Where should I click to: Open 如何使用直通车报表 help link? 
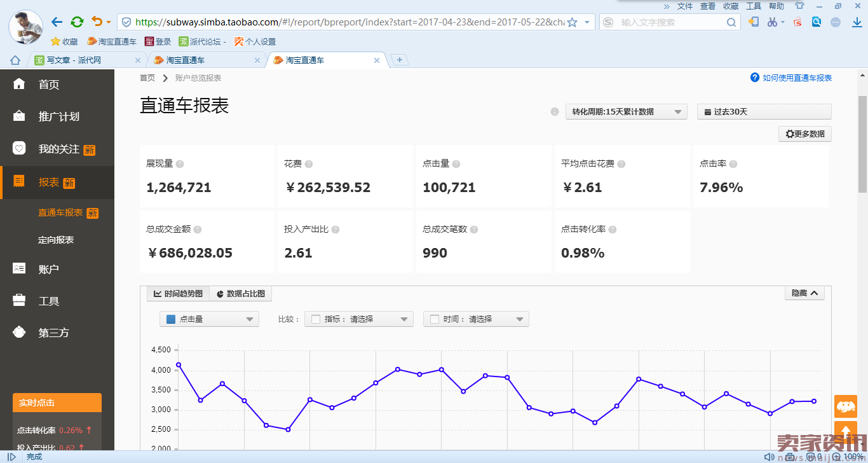pos(797,78)
